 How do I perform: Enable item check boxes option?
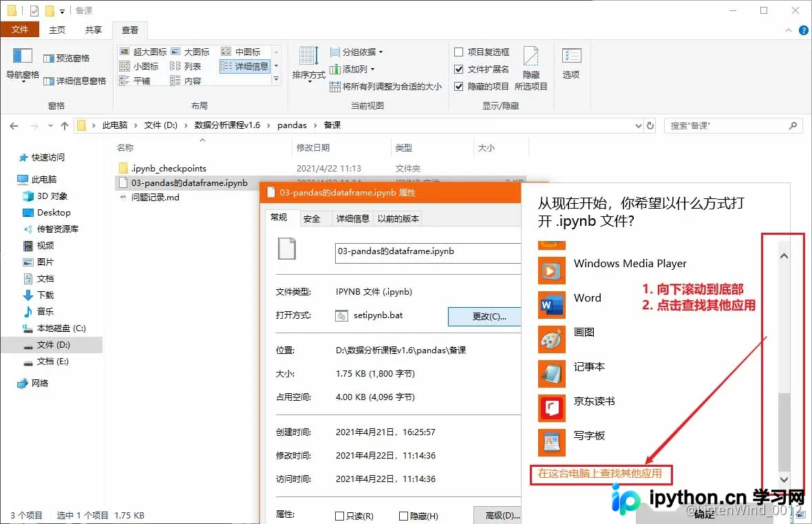[458, 52]
